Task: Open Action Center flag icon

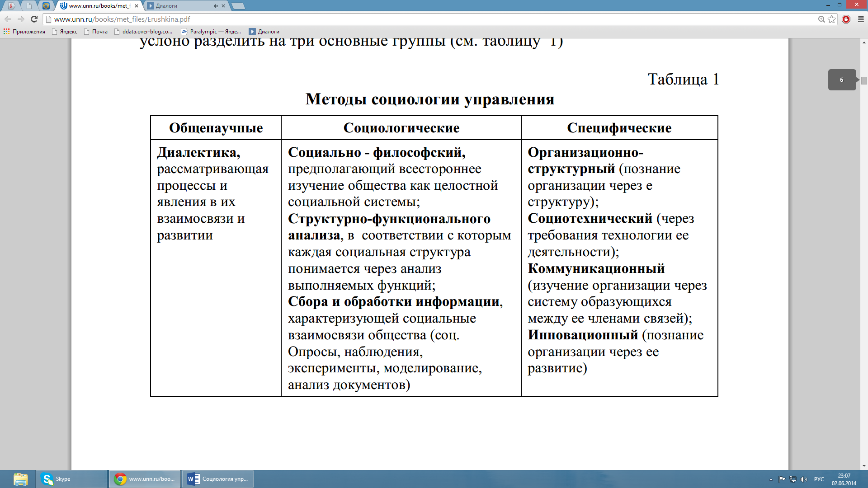Action: point(782,479)
